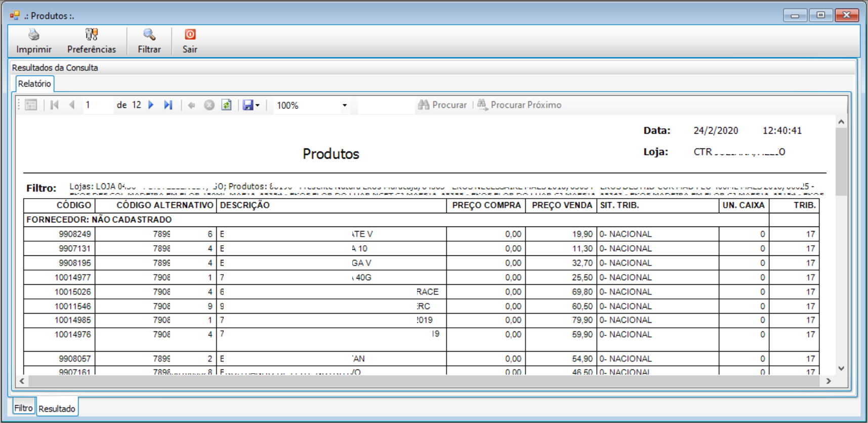The image size is (868, 423).
Task: Go to next report page
Action: (x=151, y=105)
